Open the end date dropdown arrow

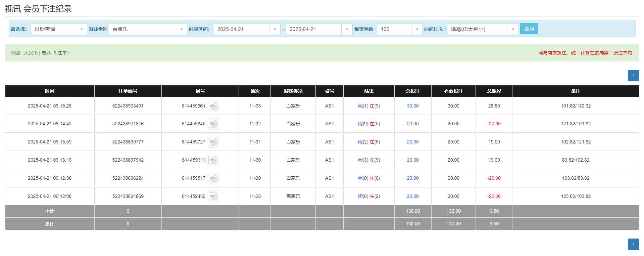[347, 29]
